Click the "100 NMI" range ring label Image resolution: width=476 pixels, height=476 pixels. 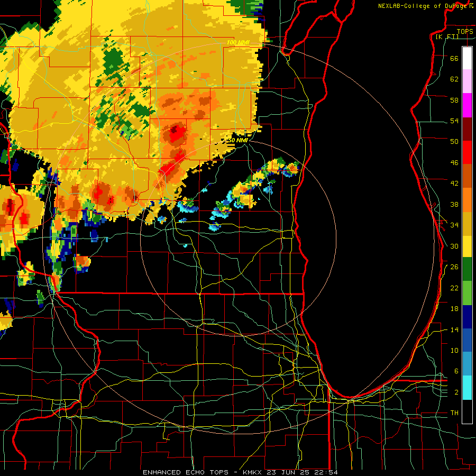pyautogui.click(x=238, y=42)
